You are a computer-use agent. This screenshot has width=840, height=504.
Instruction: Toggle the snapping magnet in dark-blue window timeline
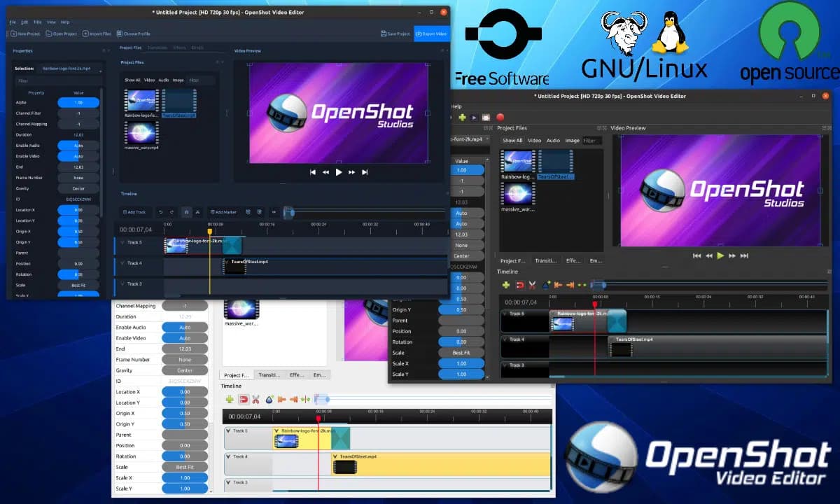click(186, 212)
